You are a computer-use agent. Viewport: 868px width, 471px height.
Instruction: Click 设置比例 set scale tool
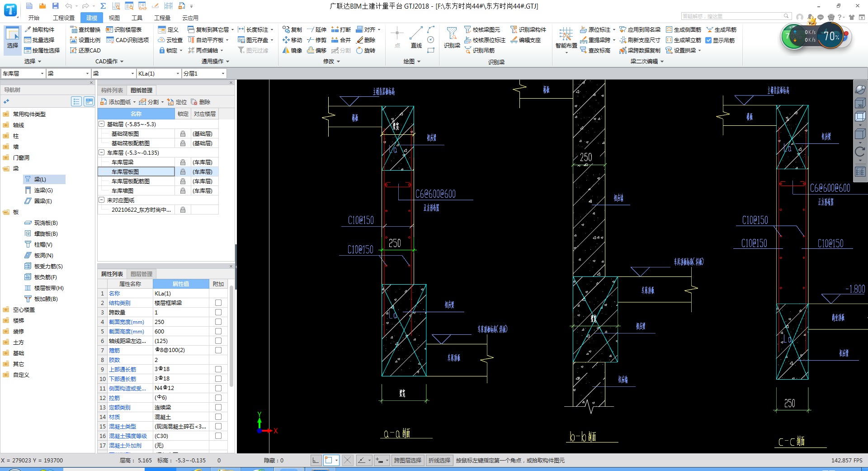(85, 40)
